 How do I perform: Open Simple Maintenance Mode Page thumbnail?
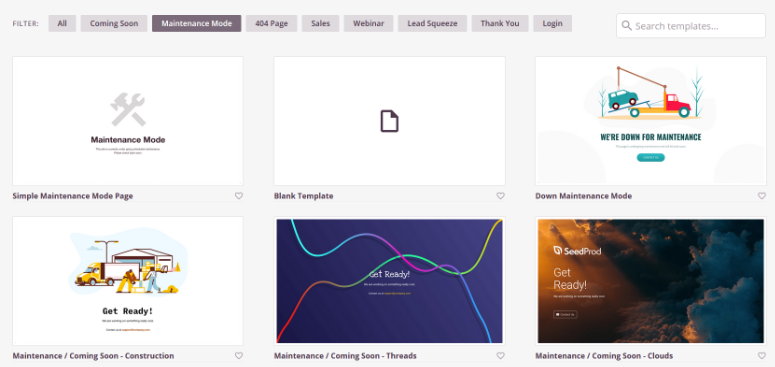(128, 121)
